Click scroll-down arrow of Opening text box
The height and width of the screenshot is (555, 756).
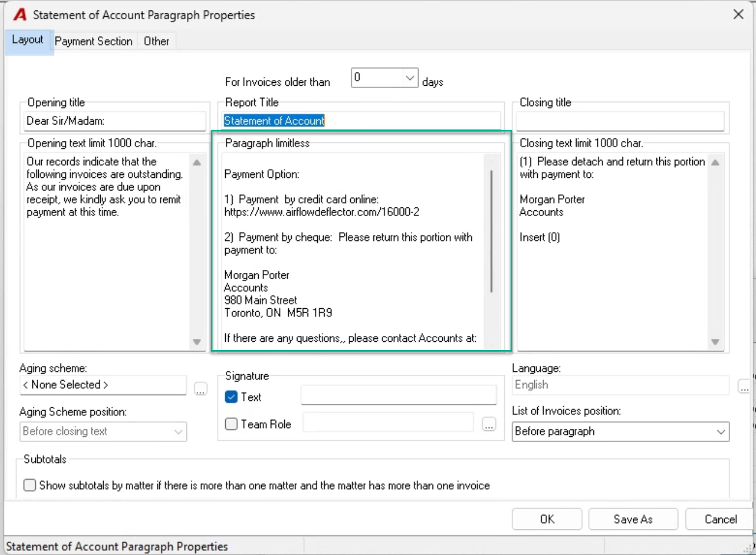click(197, 342)
